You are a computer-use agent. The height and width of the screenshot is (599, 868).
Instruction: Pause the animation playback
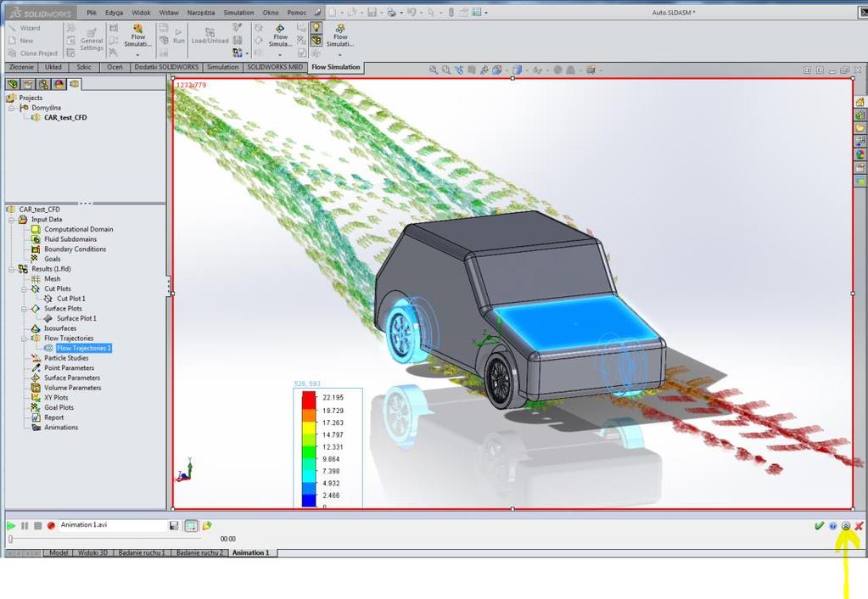click(x=25, y=525)
